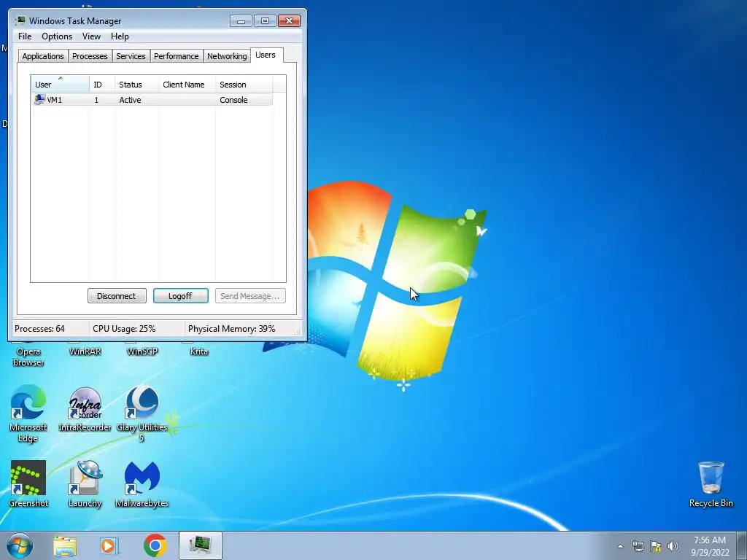Minimize the Task Manager window
747x560 pixels.
(x=241, y=20)
